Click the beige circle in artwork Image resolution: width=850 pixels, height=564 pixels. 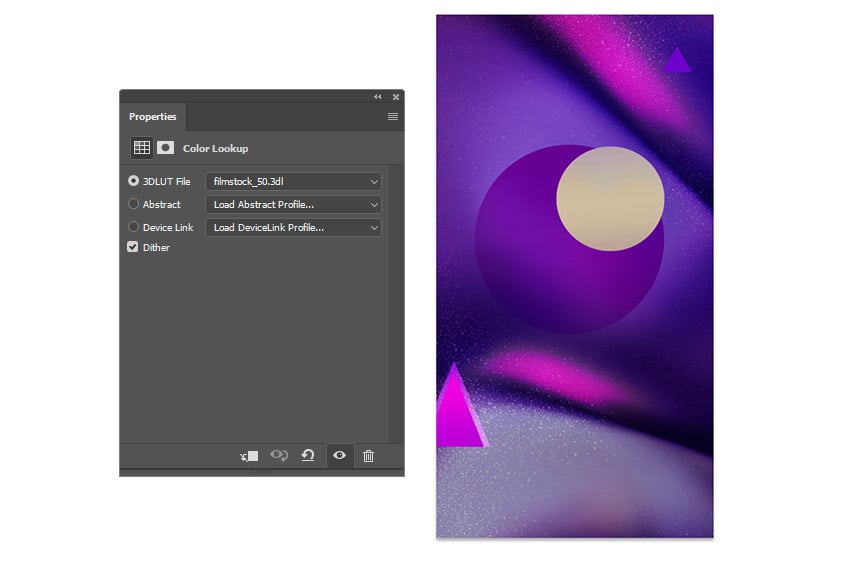coord(610,198)
